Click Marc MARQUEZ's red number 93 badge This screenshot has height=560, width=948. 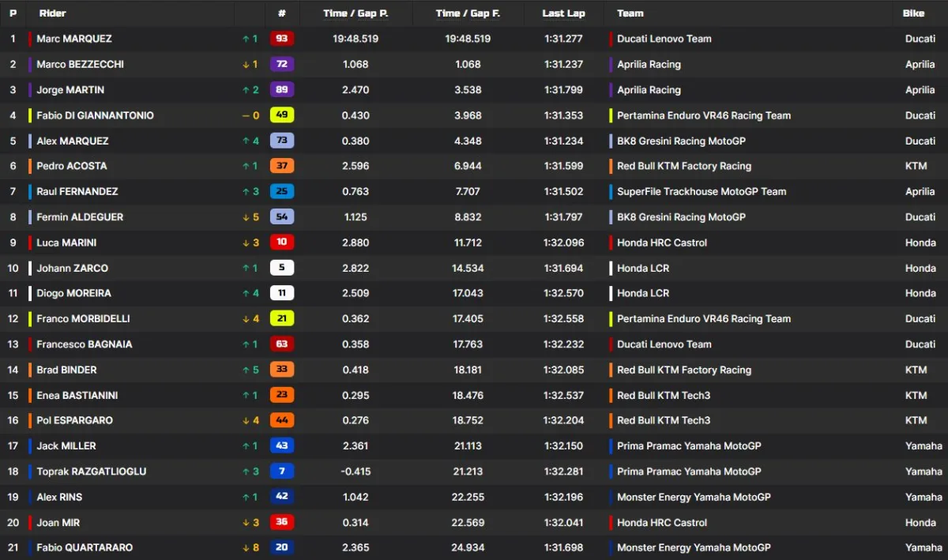tap(282, 39)
